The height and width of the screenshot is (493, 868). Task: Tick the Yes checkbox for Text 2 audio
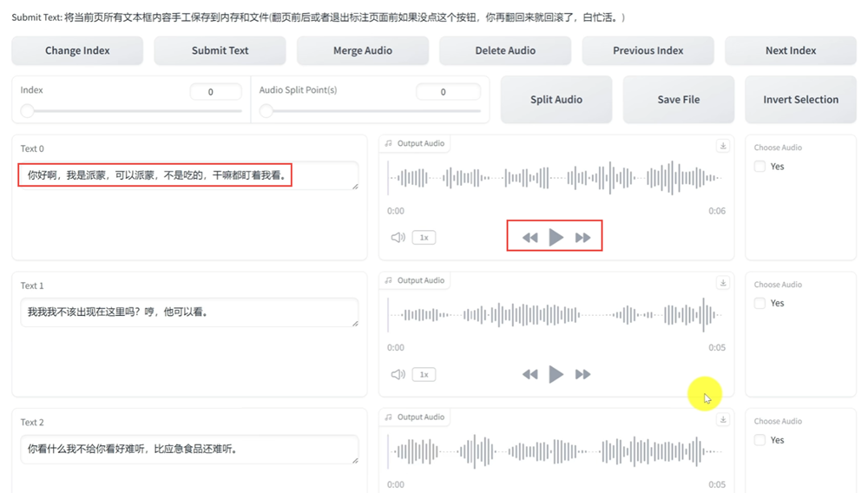[759, 440]
